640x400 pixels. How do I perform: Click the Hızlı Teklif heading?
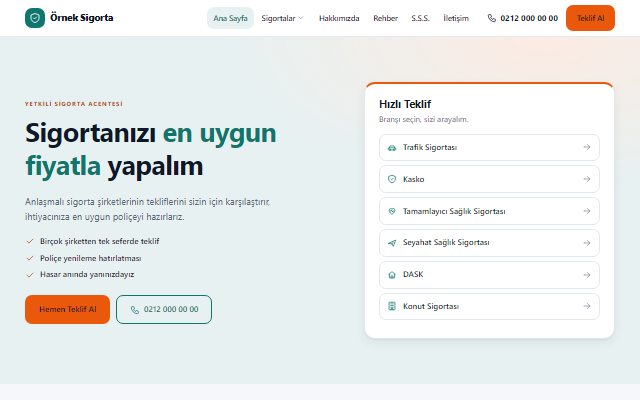click(405, 104)
